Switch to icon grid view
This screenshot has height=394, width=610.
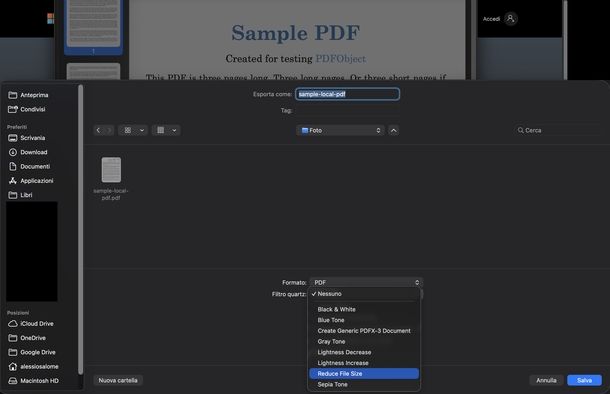click(128, 130)
